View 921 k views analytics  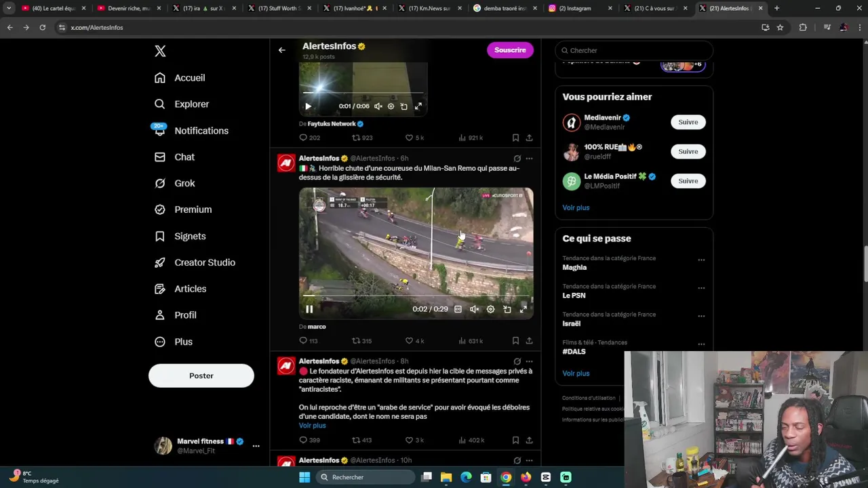coord(471,138)
